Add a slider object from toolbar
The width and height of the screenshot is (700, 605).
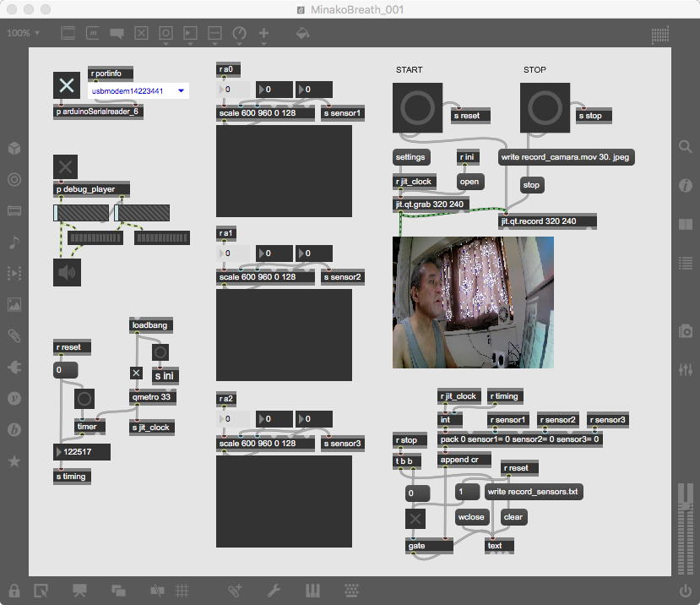214,33
